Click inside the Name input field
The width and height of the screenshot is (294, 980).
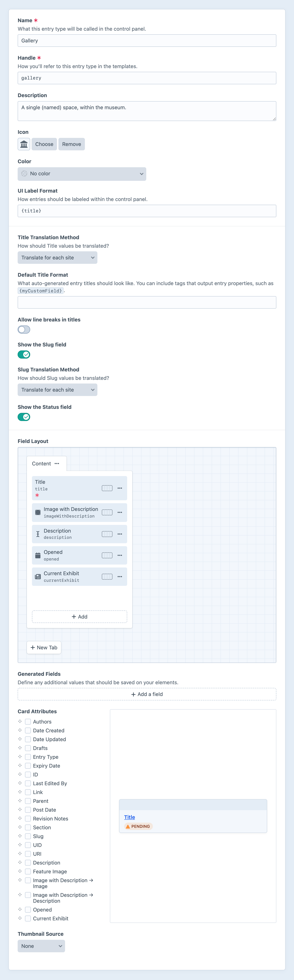pyautogui.click(x=147, y=40)
